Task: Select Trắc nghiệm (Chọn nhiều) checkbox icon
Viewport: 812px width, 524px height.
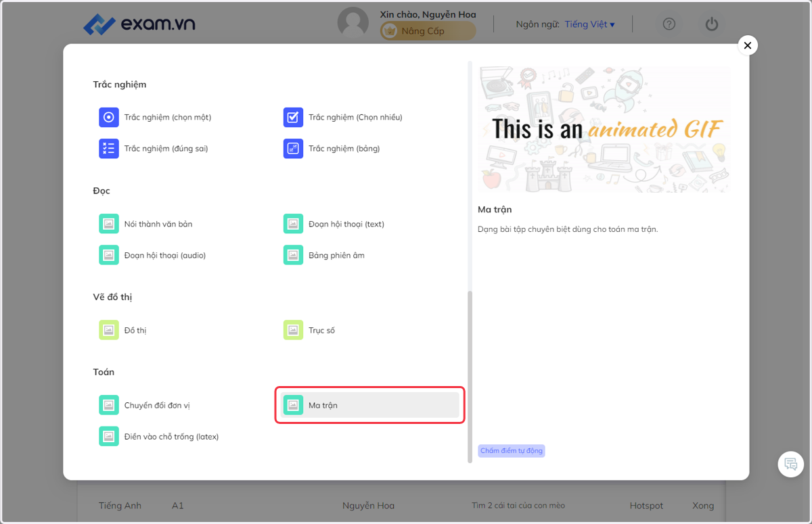Action: coord(293,117)
